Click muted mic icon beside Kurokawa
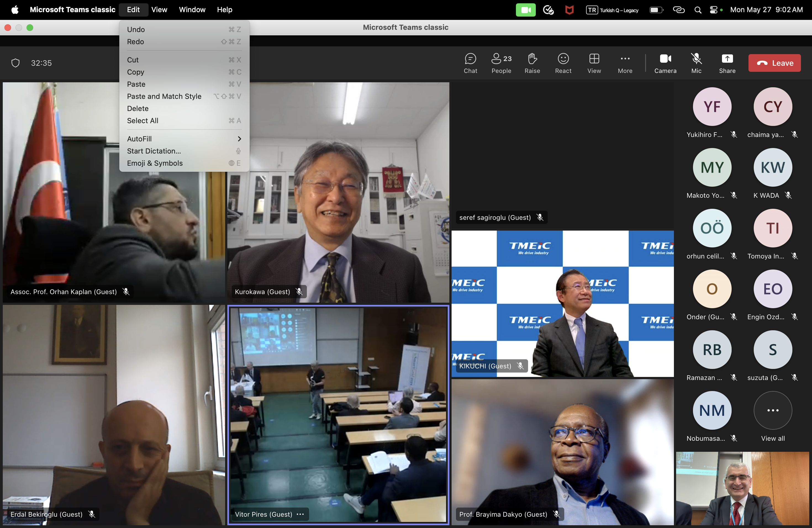Viewport: 812px width, 528px height. click(299, 291)
